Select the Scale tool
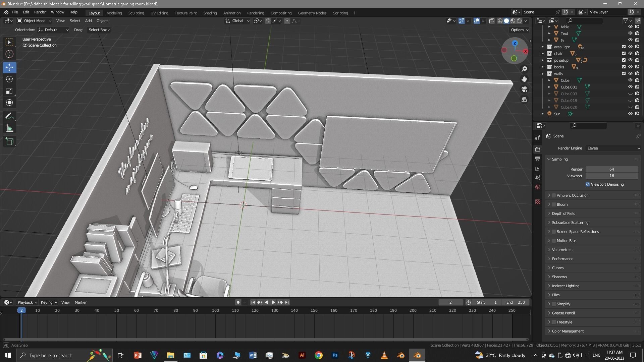Image resolution: width=644 pixels, height=362 pixels. tap(9, 91)
